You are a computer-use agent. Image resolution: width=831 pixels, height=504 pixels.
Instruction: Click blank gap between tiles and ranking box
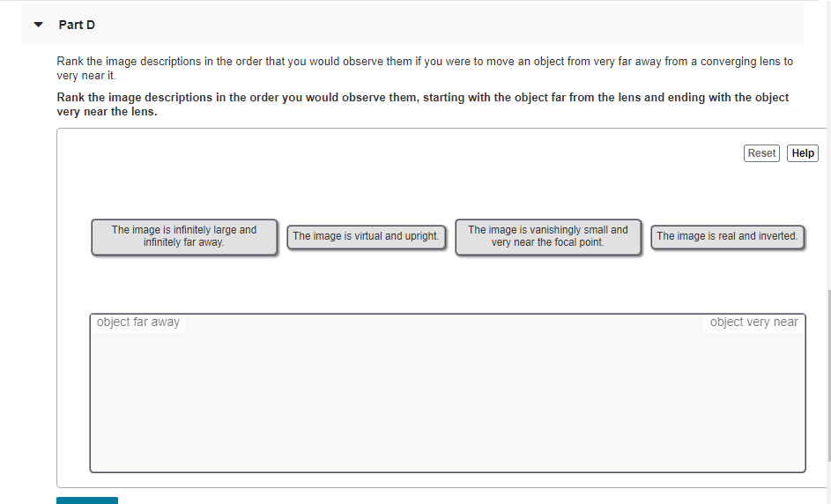[x=447, y=285]
